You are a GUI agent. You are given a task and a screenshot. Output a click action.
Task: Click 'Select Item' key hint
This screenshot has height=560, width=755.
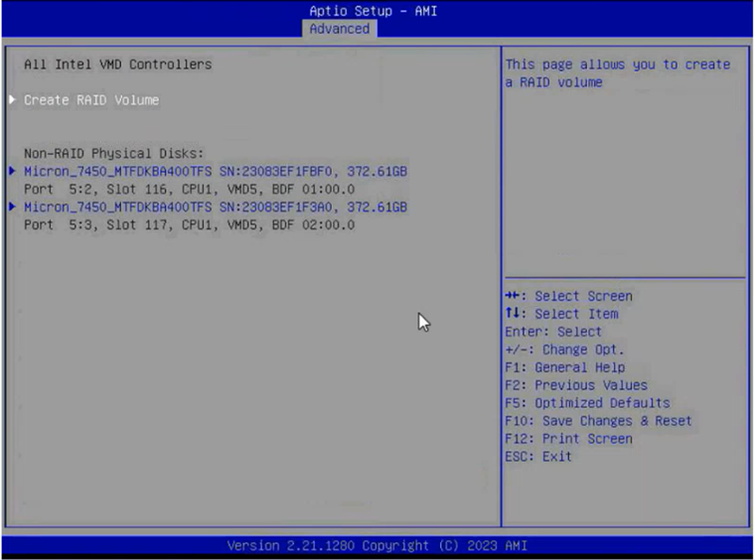(562, 314)
